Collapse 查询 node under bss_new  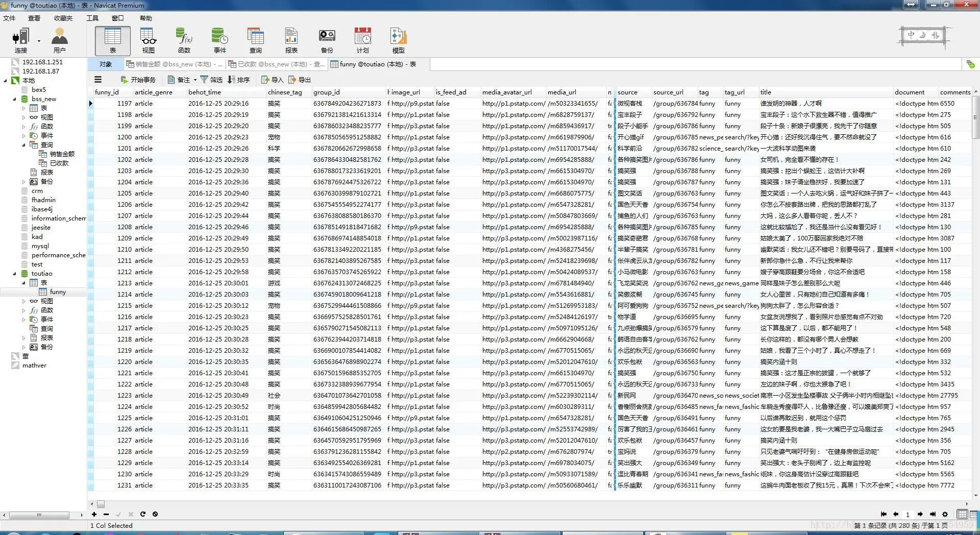pos(23,145)
